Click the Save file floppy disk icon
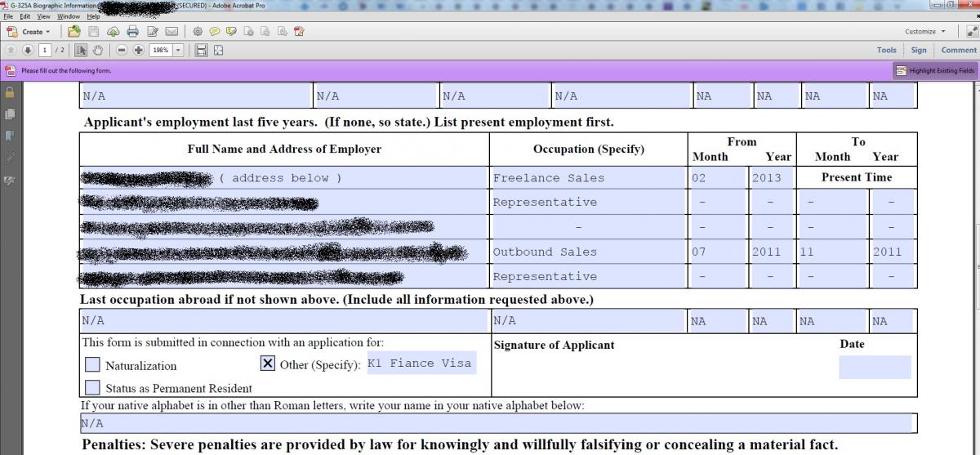This screenshot has width=980, height=455. tap(93, 32)
